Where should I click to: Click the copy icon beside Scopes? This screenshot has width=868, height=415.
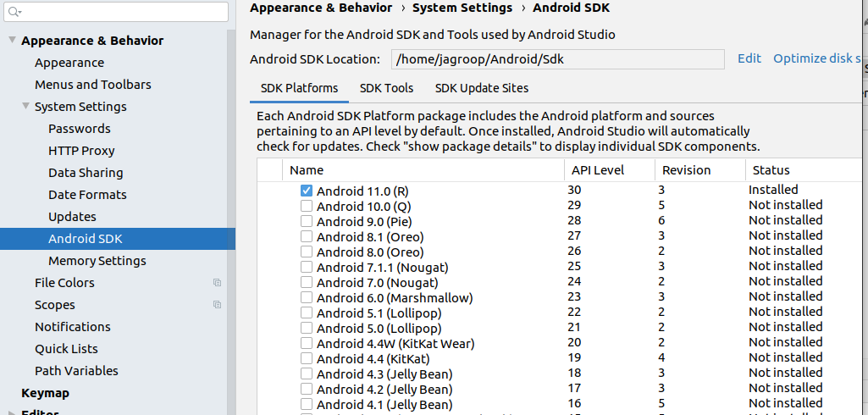218,304
